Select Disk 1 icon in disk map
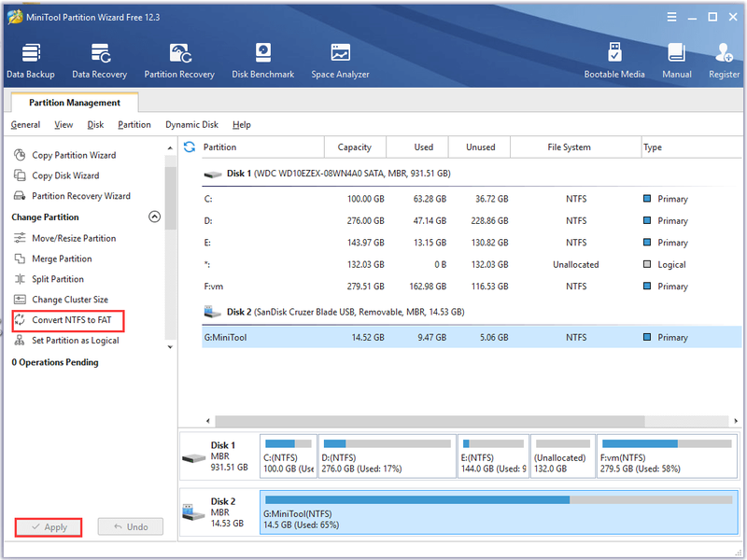Screen dimensions: 747x560 [193, 458]
